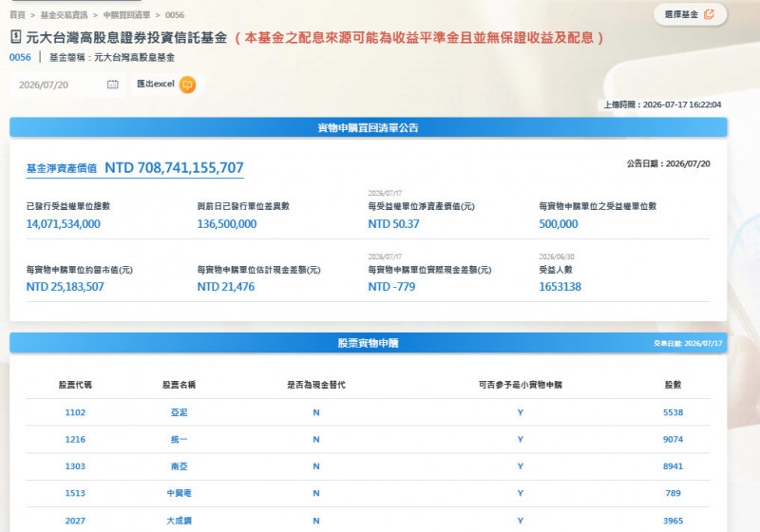Click the 基金簡稱 元大台灣高股息基金 text
Viewport: 760px width, 532px height.
[112, 58]
